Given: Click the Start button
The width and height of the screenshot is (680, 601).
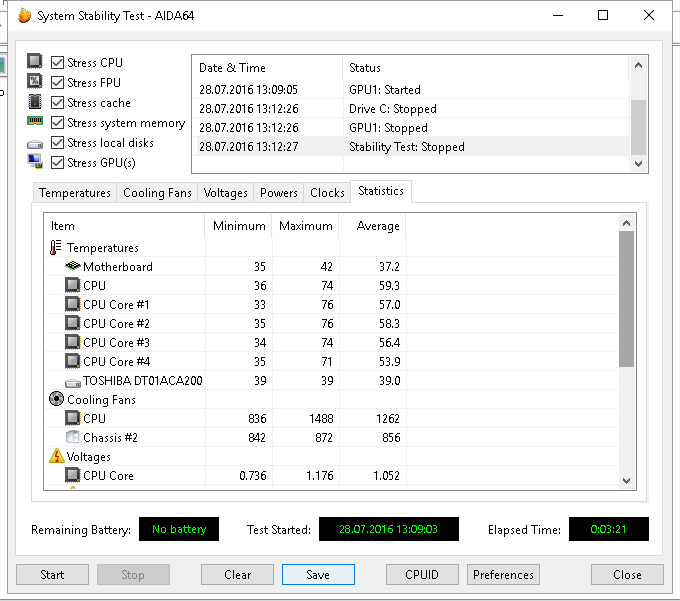Looking at the screenshot, I should [x=52, y=575].
